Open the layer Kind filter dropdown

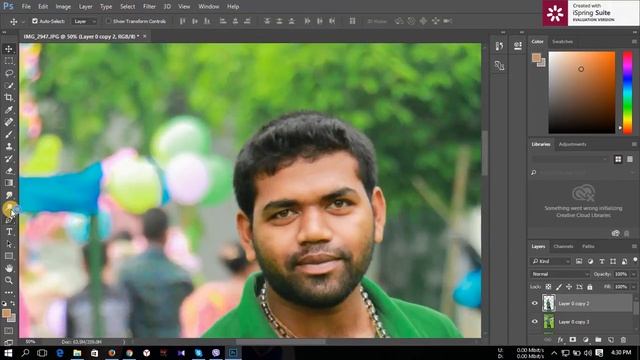pos(551,261)
